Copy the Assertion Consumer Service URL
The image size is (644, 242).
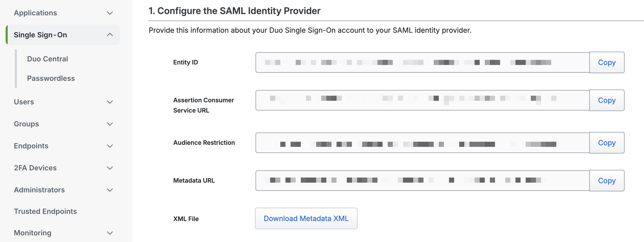pyautogui.click(x=607, y=100)
